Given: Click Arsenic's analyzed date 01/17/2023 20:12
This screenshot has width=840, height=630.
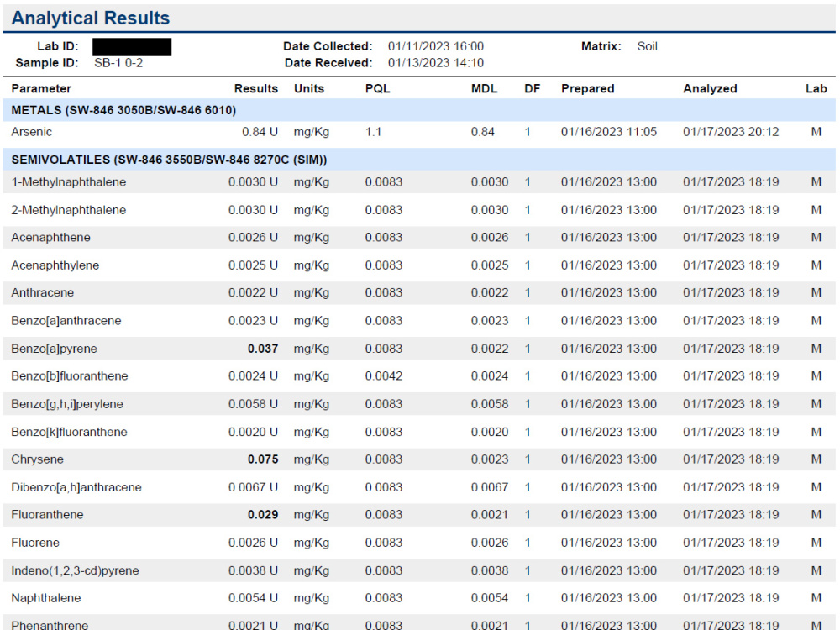Looking at the screenshot, I should 731,132.
